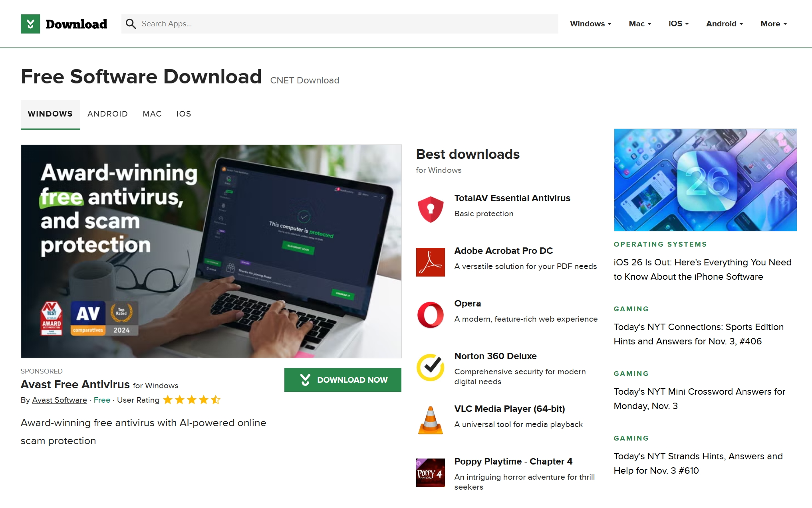Open the Norton 360 checkmark icon

(x=430, y=368)
